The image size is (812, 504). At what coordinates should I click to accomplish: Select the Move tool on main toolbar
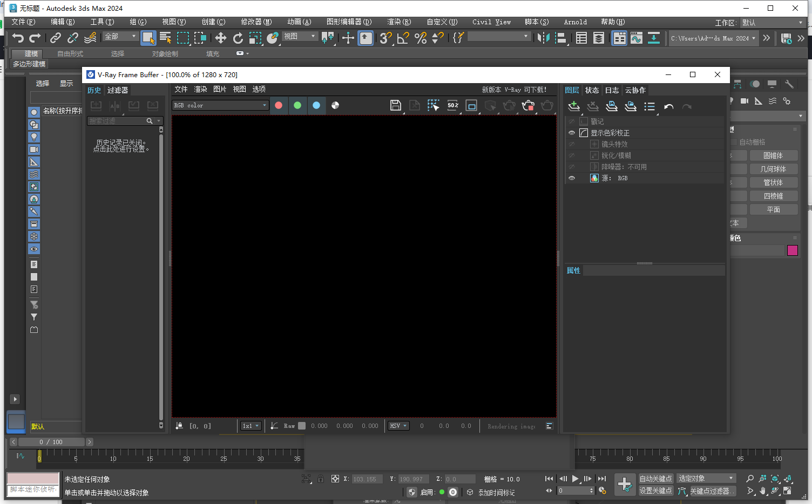220,38
